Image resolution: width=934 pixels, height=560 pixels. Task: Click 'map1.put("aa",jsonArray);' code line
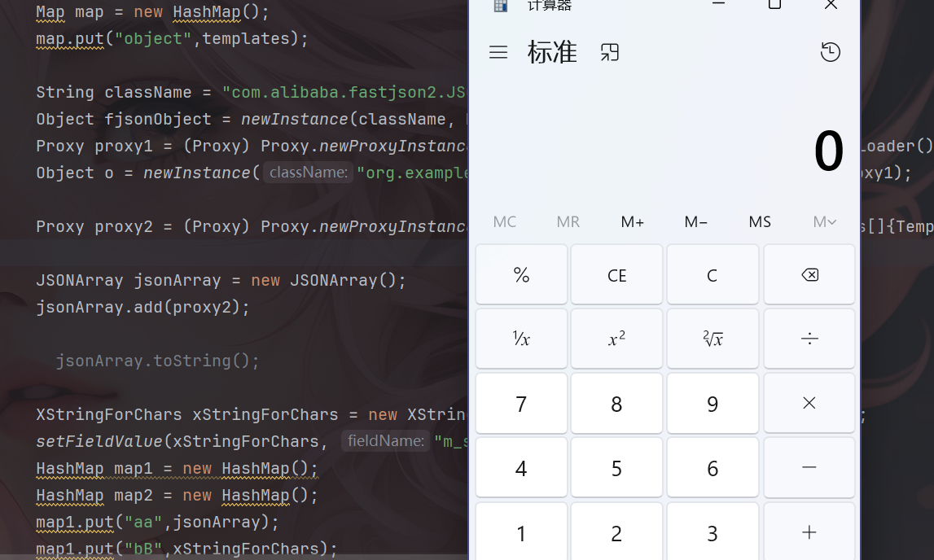click(157, 522)
